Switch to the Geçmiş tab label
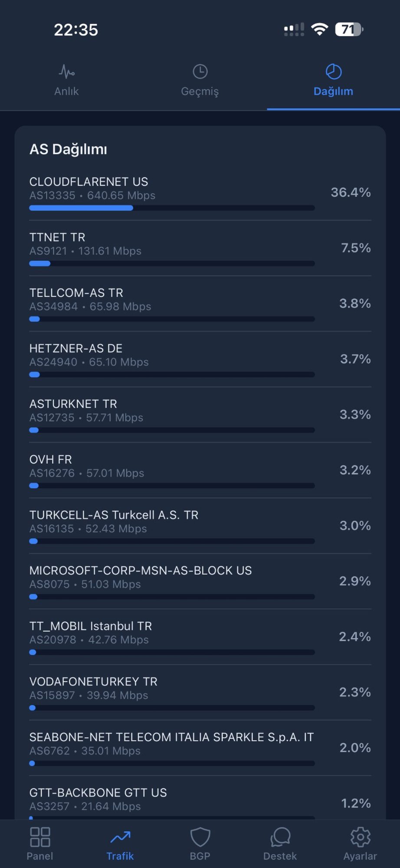Viewport: 400px width, 868px height. pos(200,92)
